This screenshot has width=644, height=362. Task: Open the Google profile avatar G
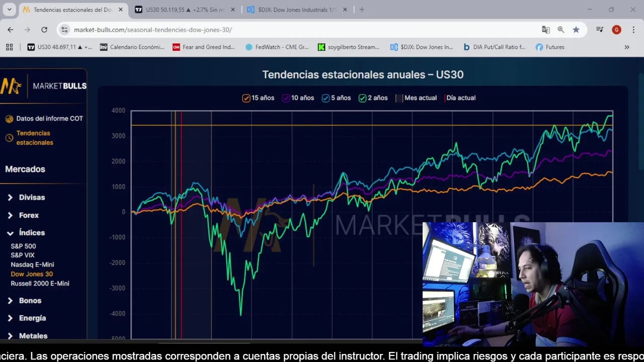pyautogui.click(x=616, y=30)
